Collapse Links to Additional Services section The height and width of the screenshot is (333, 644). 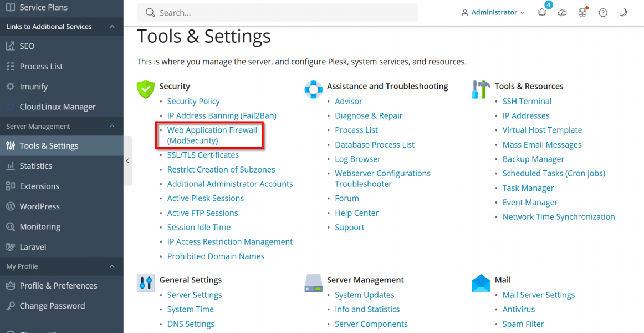click(112, 27)
